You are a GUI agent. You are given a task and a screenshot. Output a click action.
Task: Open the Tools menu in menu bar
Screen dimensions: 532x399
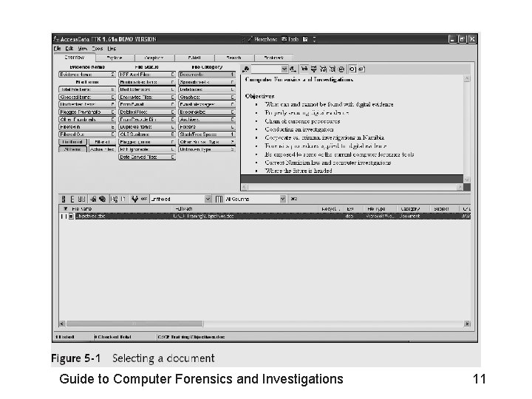pos(98,49)
